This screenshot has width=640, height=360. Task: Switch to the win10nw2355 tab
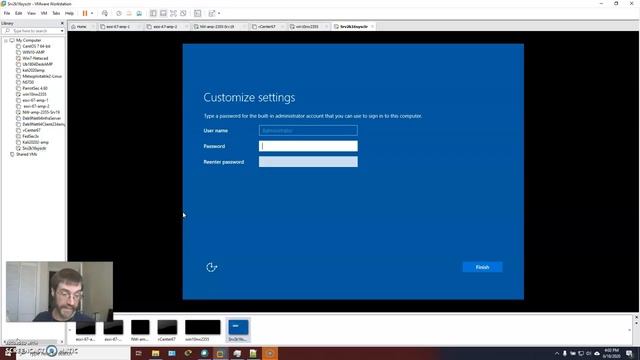coord(307,27)
